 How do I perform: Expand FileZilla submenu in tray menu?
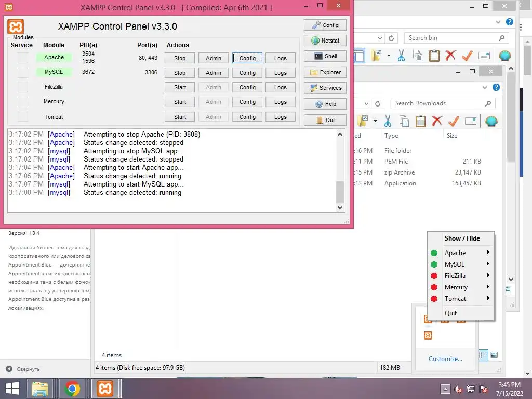click(x=488, y=275)
